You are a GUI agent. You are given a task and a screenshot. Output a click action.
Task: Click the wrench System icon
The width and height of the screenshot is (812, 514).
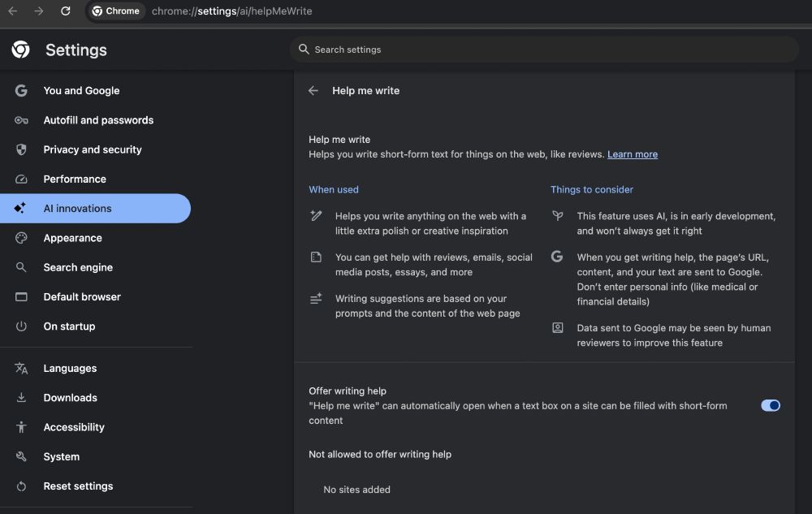21,456
